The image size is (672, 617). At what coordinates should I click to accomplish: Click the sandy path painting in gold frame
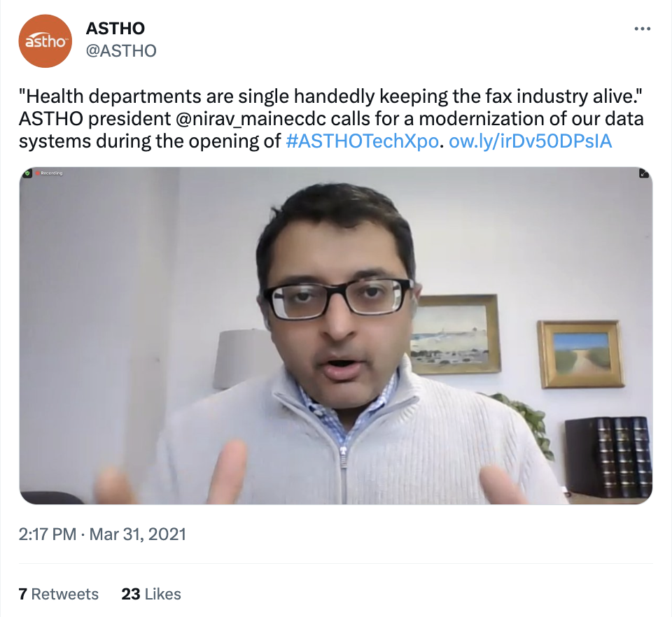[x=580, y=354]
